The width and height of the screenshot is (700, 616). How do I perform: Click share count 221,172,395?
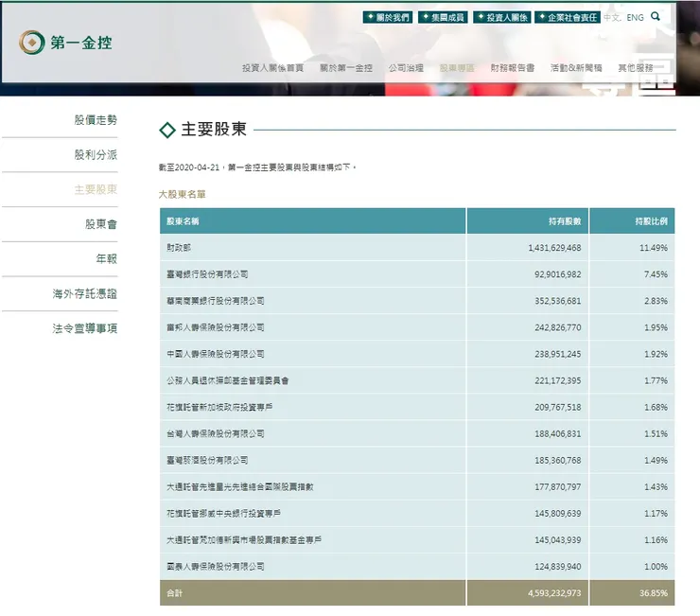click(x=558, y=380)
